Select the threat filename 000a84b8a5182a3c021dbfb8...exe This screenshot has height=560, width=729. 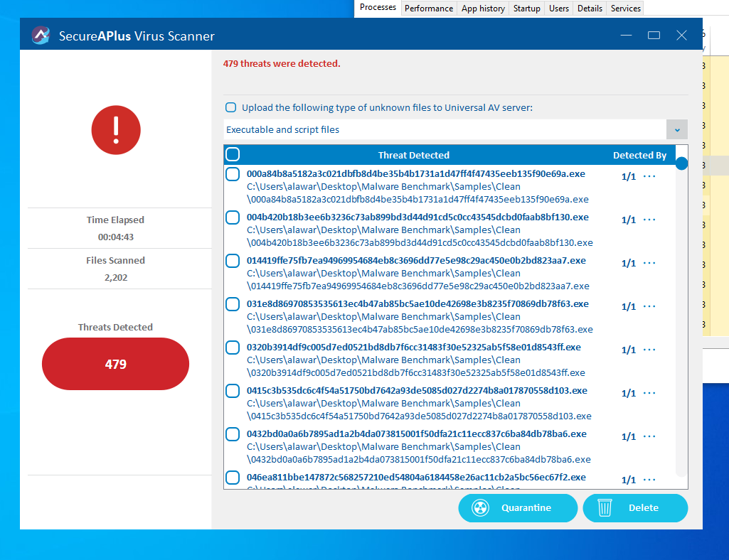point(415,174)
